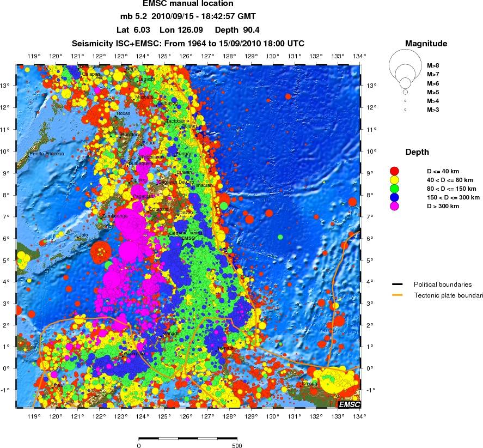Click the 'M>8' magnitude label
The height and width of the screenshot is (448, 483).
coord(433,65)
